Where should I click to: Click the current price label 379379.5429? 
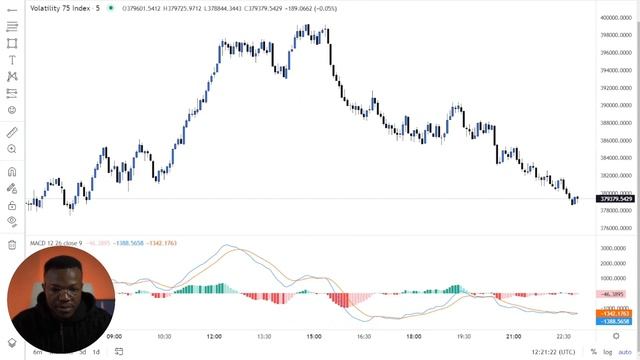click(615, 199)
